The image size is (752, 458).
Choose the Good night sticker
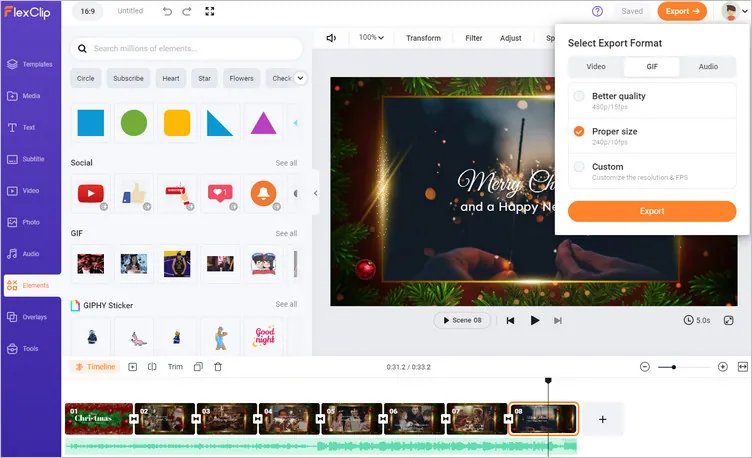pyautogui.click(x=264, y=336)
